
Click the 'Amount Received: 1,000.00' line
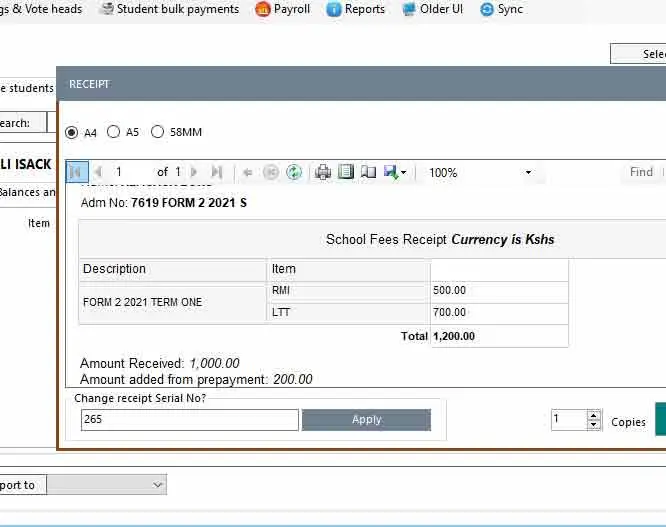coord(160,364)
